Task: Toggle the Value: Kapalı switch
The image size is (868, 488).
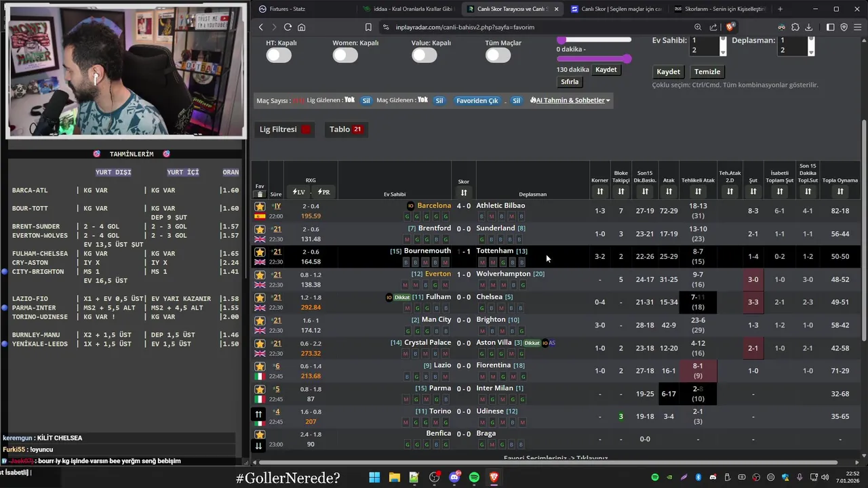Action: point(425,56)
